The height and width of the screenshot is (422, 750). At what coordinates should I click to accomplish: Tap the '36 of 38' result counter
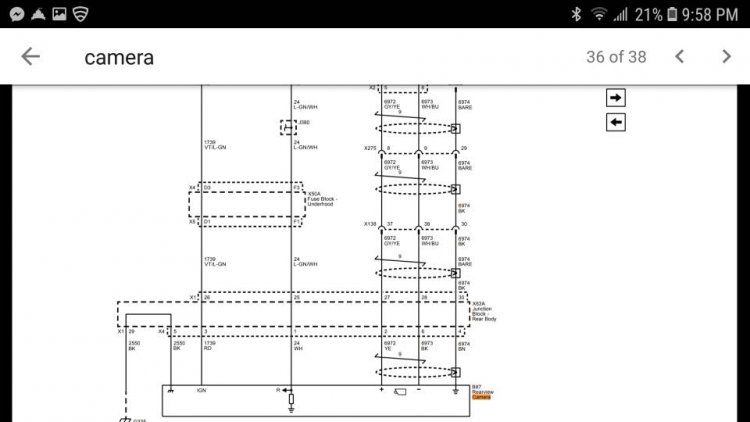point(616,57)
